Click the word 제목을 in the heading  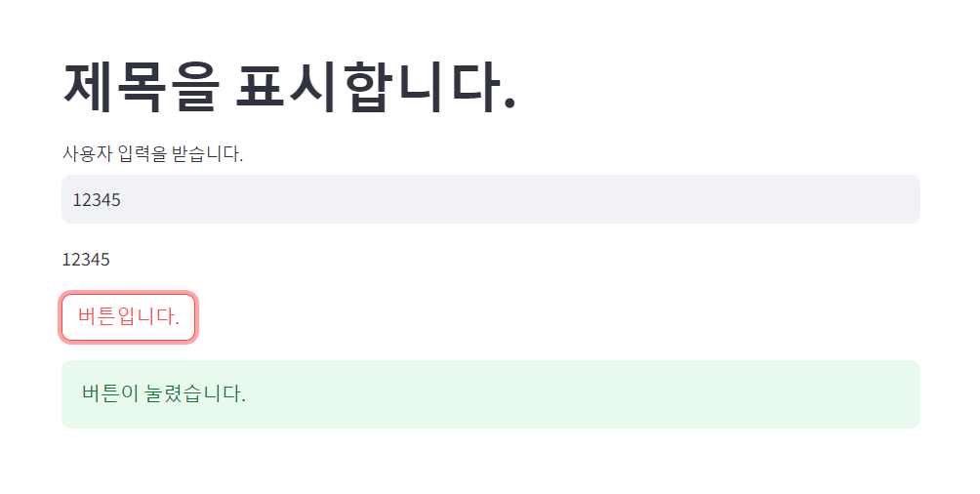pyautogui.click(x=142, y=88)
